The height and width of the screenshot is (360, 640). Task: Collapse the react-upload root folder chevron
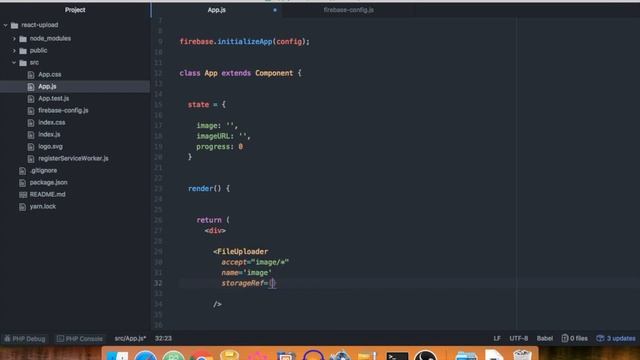tap(6, 25)
